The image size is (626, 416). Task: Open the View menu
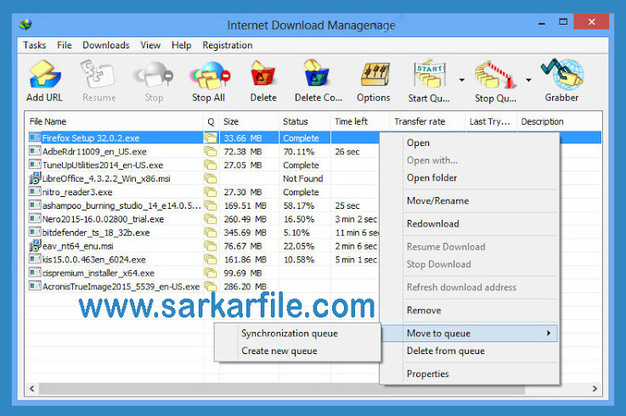pos(151,45)
